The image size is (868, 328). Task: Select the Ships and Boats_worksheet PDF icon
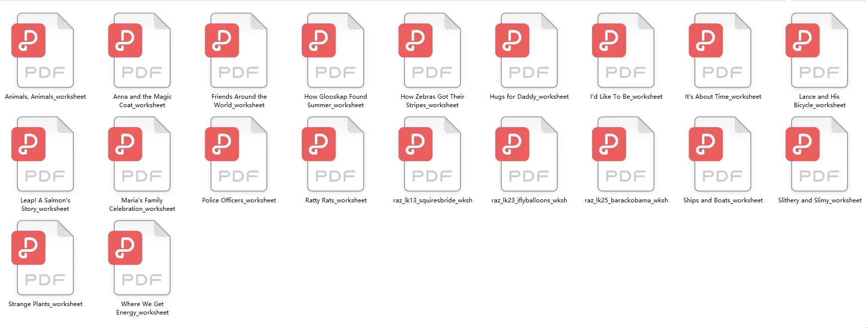(720, 154)
